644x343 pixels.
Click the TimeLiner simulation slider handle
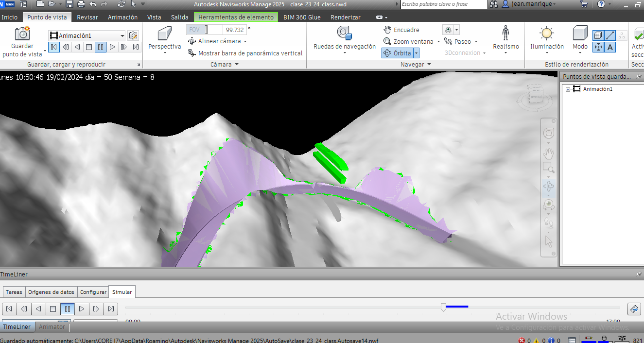pyautogui.click(x=443, y=307)
